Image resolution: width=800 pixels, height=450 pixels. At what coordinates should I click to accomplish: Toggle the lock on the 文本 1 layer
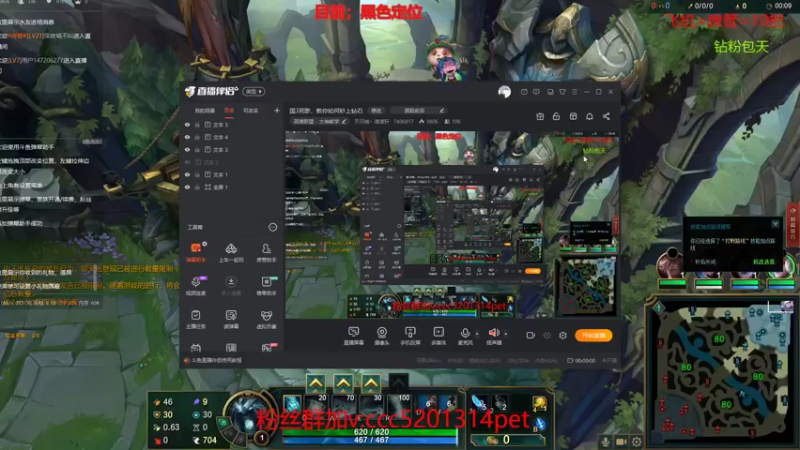(197, 174)
